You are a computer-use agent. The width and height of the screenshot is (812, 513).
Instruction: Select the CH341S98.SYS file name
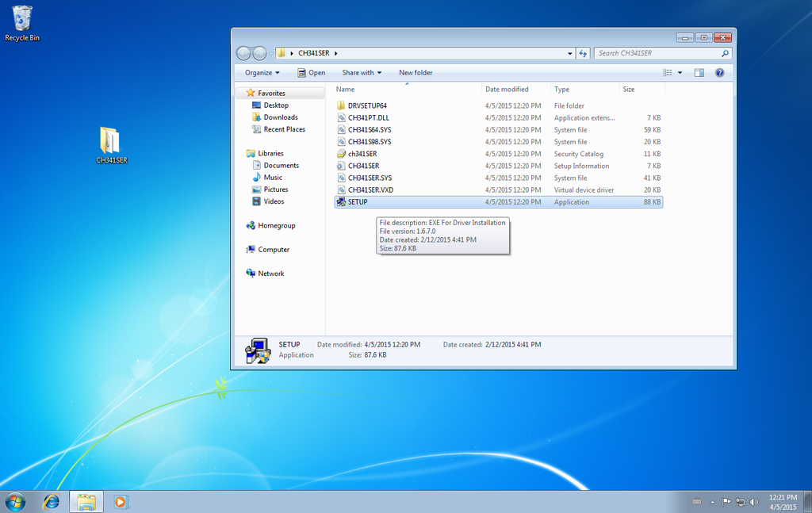pos(370,141)
